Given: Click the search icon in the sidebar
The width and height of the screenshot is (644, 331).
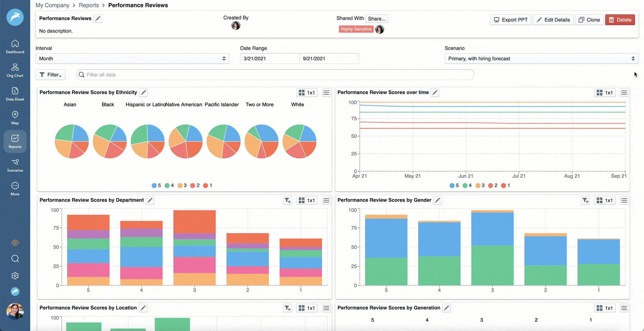Looking at the screenshot, I should pos(15,258).
